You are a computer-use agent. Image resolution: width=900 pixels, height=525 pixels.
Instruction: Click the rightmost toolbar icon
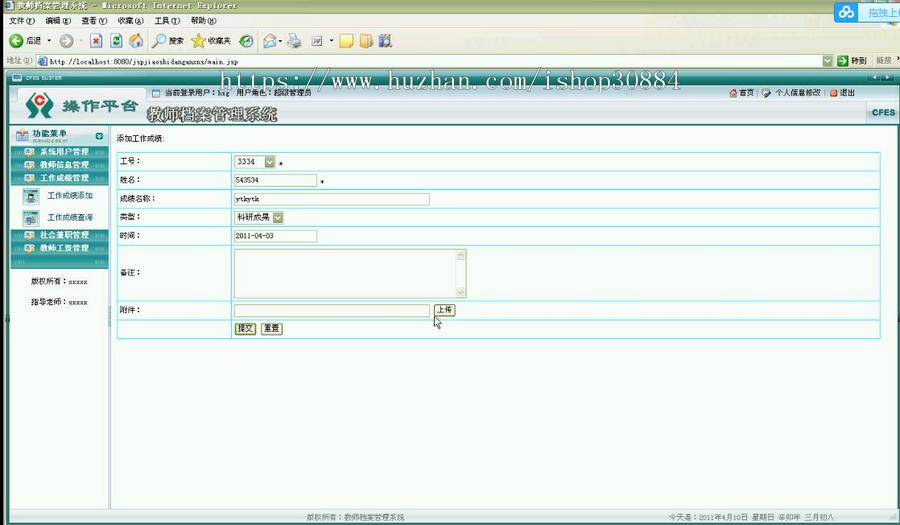pyautogui.click(x=385, y=41)
